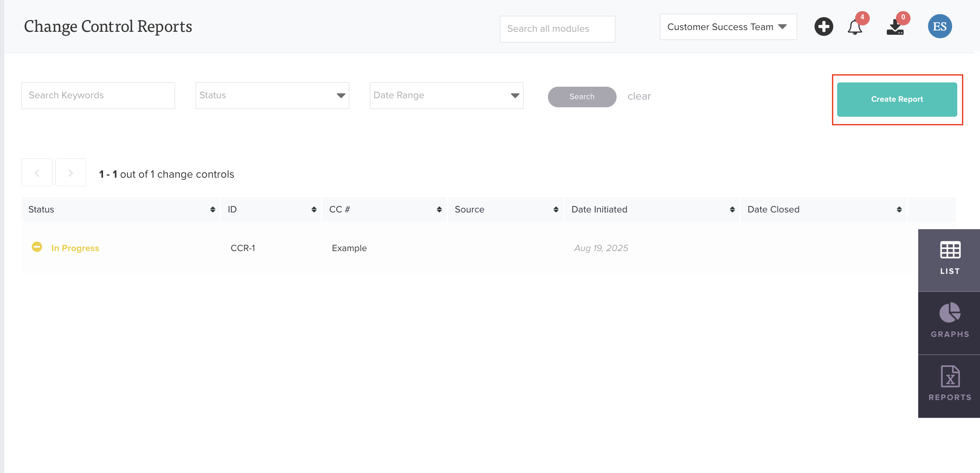
Task: Go to next page chevron
Action: pos(71,173)
